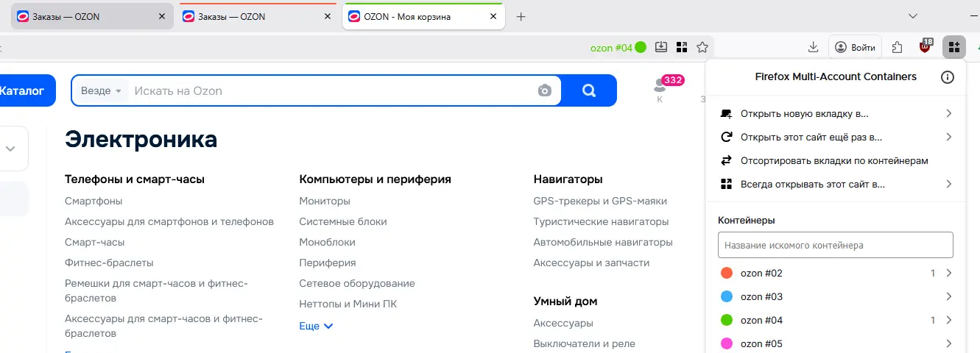Open the Умный дом heading
Screen dimensions: 980x353
[565, 301]
